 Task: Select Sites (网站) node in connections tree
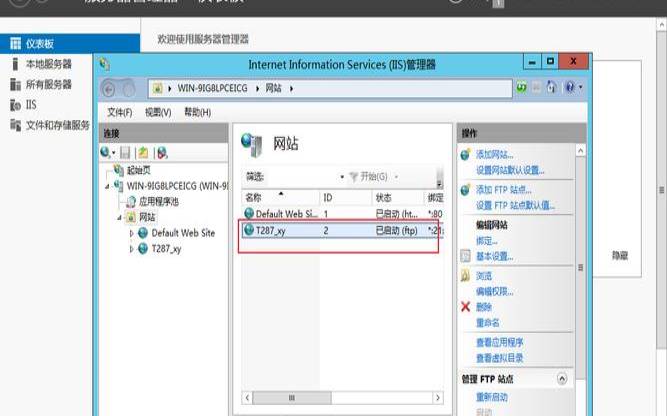(x=147, y=217)
